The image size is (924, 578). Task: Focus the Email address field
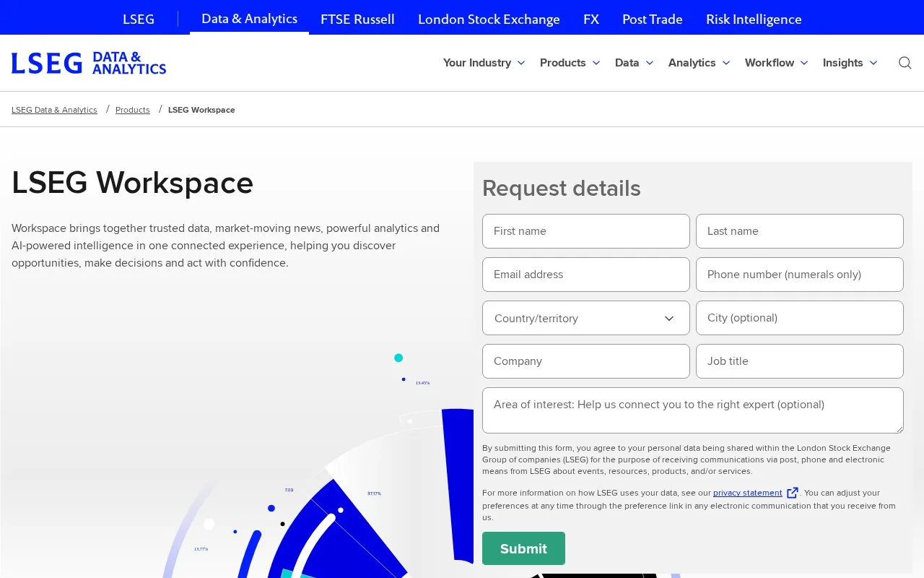tap(585, 275)
